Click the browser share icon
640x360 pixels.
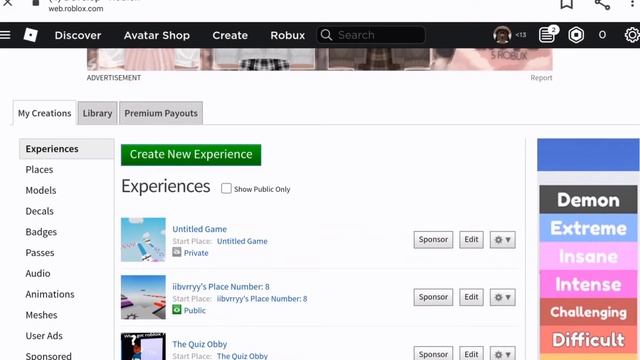click(x=602, y=4)
